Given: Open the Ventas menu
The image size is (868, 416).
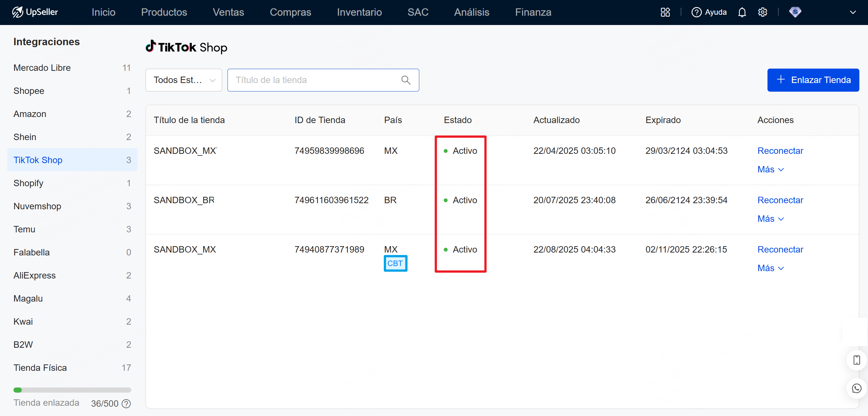Looking at the screenshot, I should (x=228, y=12).
